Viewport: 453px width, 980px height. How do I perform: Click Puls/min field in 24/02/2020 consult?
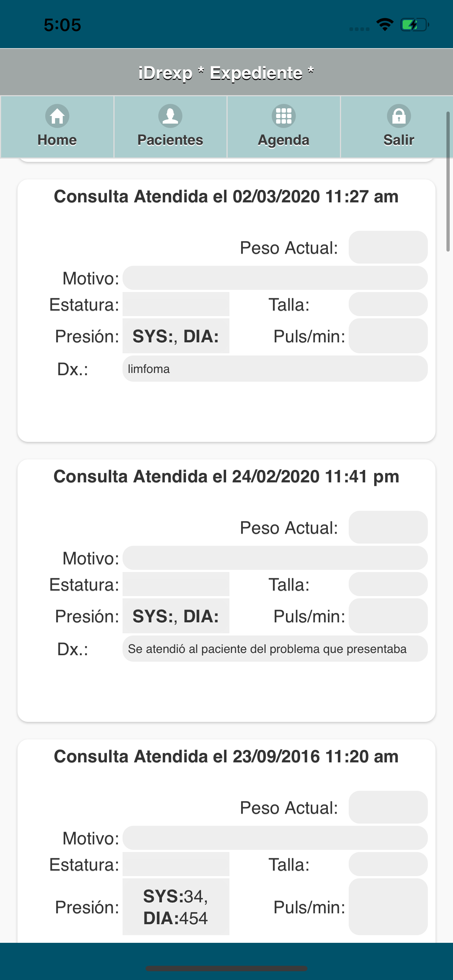coord(388,616)
